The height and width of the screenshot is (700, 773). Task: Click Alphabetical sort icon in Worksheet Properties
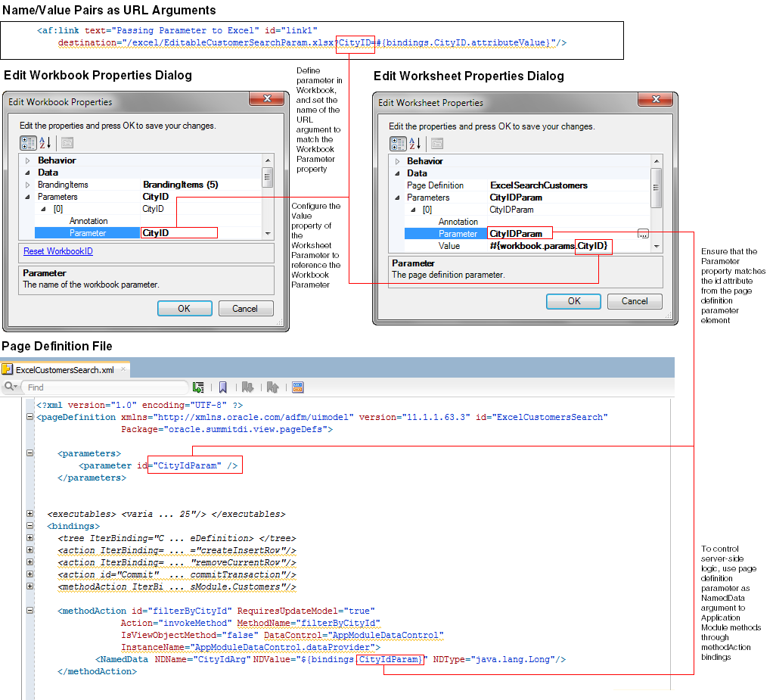(x=414, y=144)
